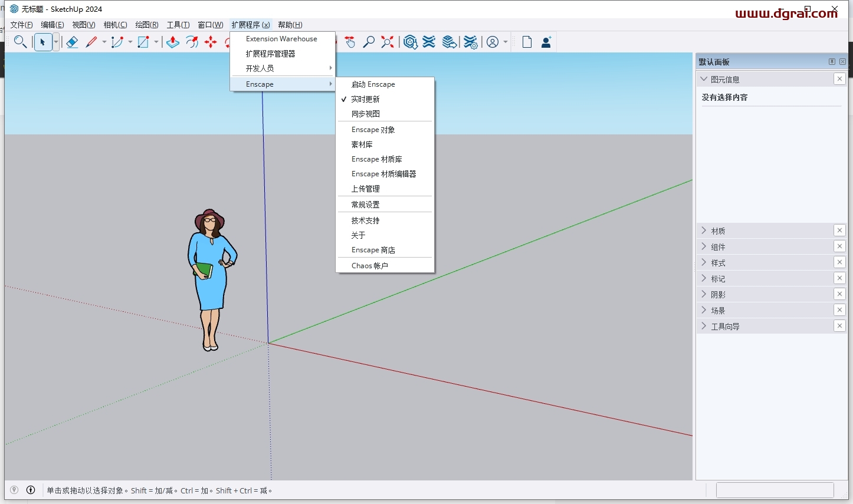853x504 pixels.
Task: Open the 编辑(E) menu
Action: [x=53, y=25]
